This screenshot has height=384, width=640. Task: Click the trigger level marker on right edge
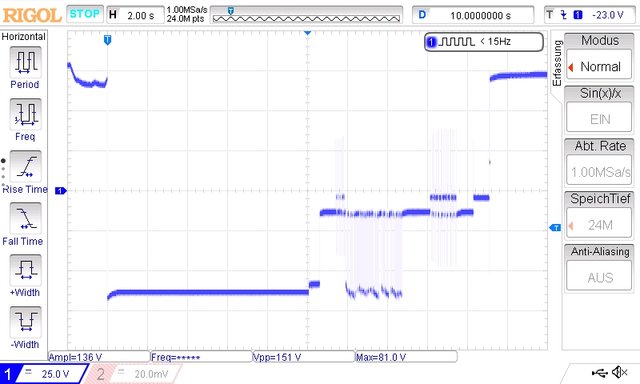pyautogui.click(x=556, y=227)
